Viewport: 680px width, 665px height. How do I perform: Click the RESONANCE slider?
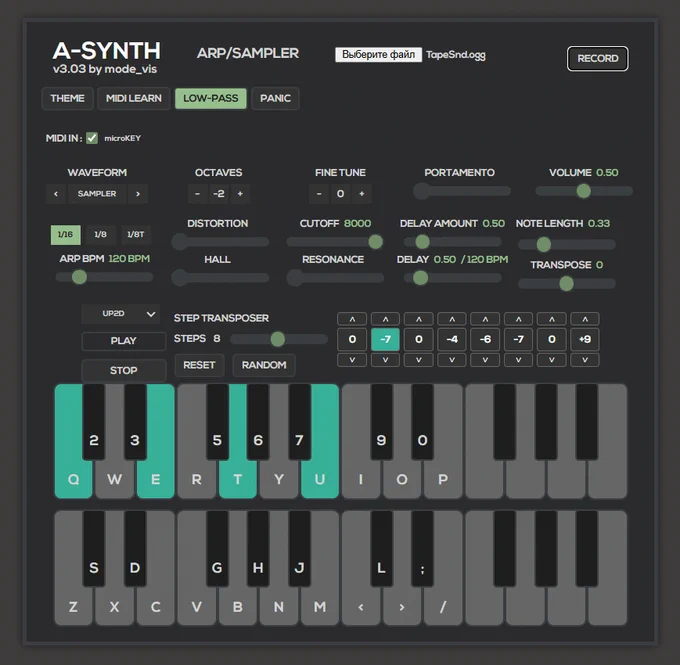point(335,278)
